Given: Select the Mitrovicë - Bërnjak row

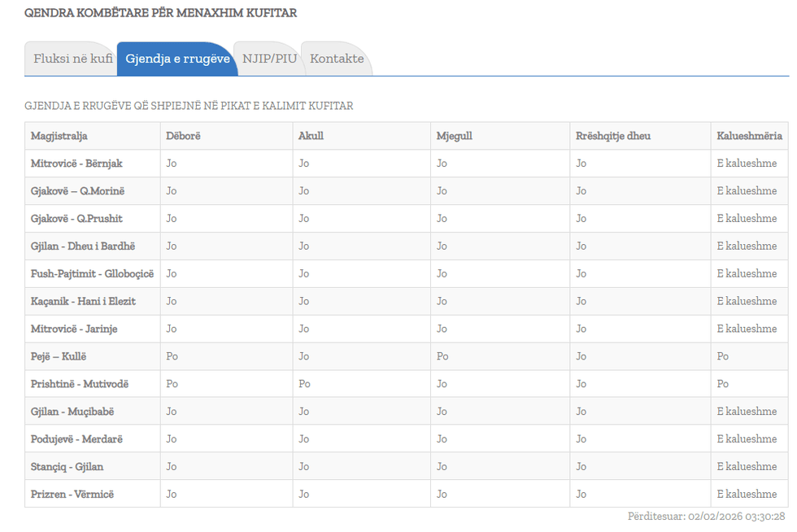Looking at the screenshot, I should 76,164.
